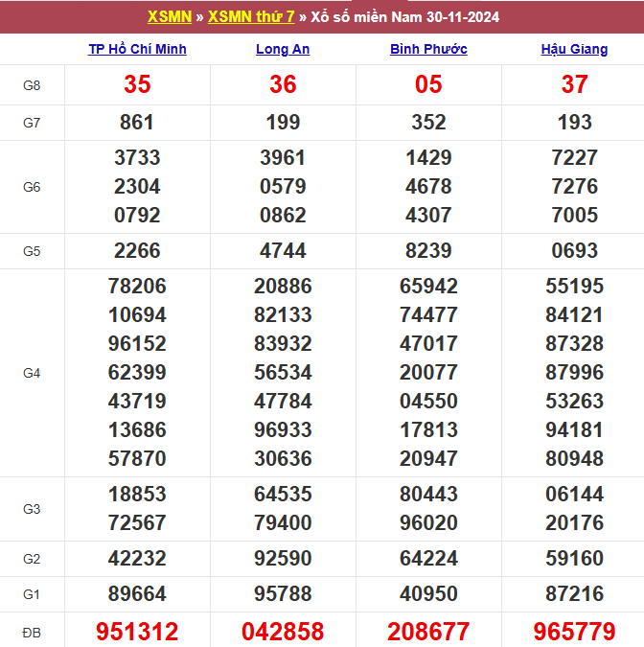Screen dimensions: 644x647
Task: Select the special prize number 042858
Action: (x=283, y=632)
